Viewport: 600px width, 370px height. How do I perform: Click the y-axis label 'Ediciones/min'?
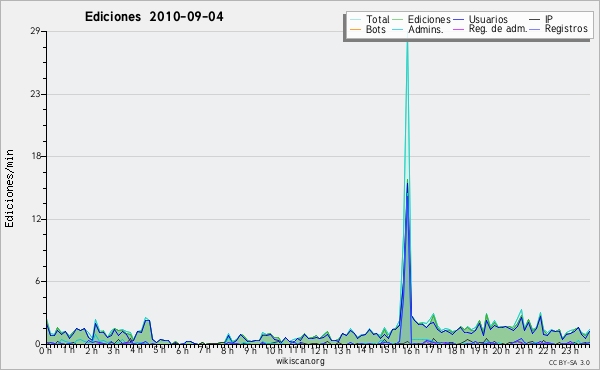coord(9,188)
